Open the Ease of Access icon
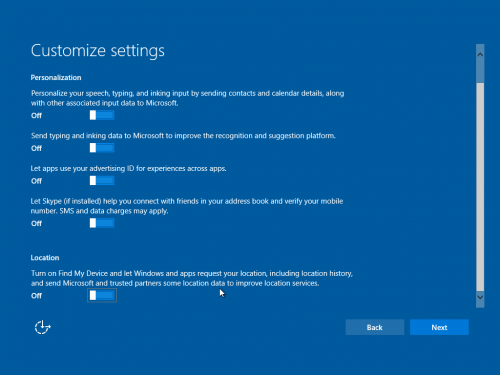This screenshot has width=500, height=375. [x=43, y=327]
